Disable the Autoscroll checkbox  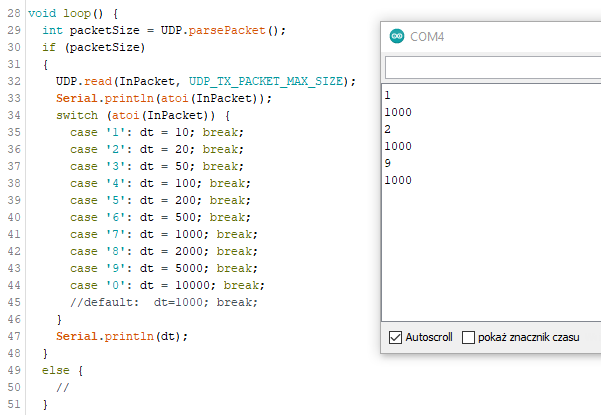click(x=395, y=337)
